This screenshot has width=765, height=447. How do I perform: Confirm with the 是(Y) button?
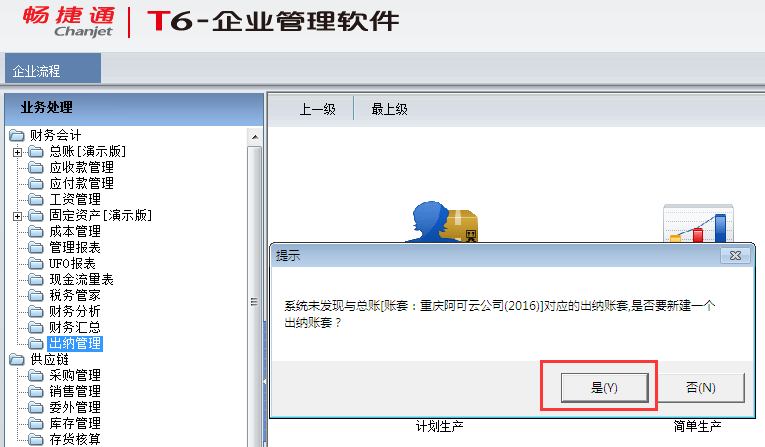(x=604, y=388)
